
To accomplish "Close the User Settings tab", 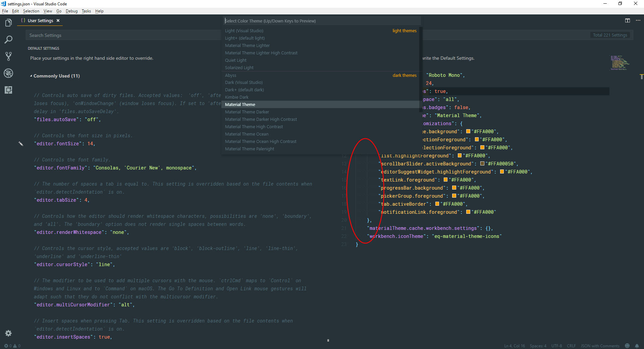I will [58, 21].
